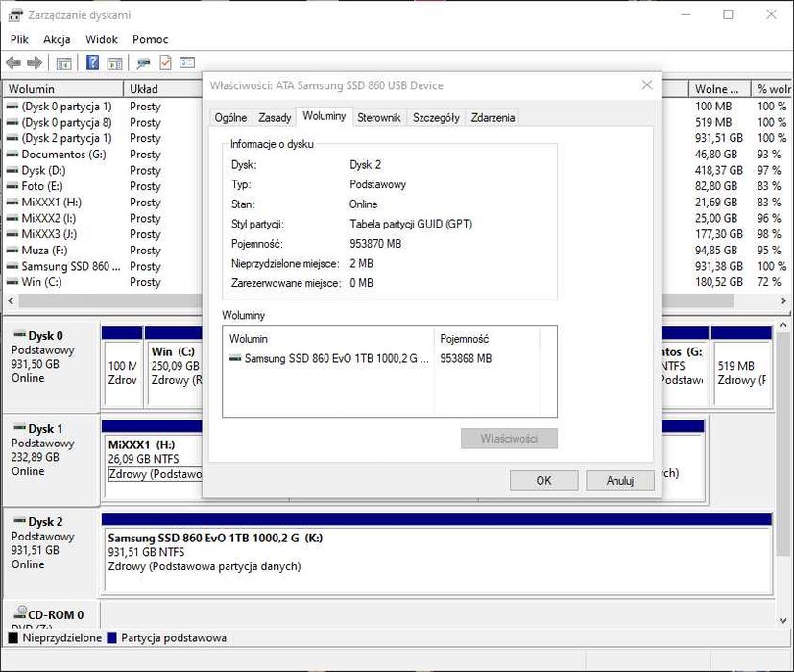Click the up arrow of the disk pane scrollbar
The image size is (794, 672).
tap(782, 325)
